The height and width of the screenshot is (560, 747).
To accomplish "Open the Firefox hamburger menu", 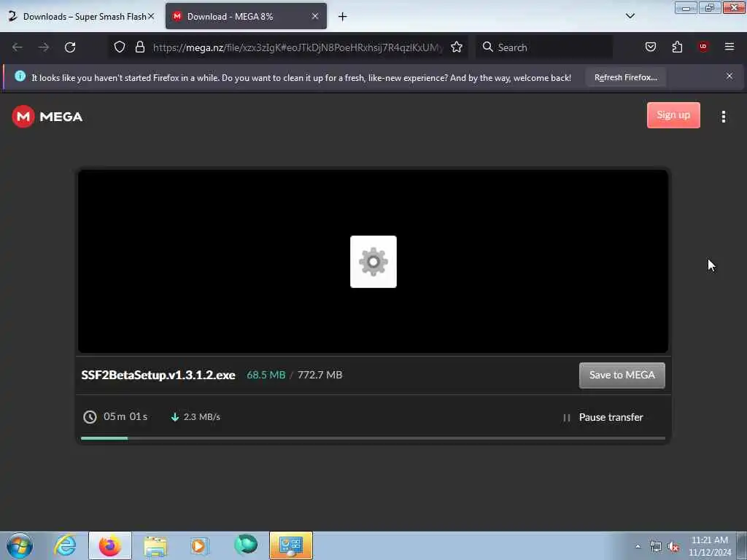I will click(x=729, y=47).
